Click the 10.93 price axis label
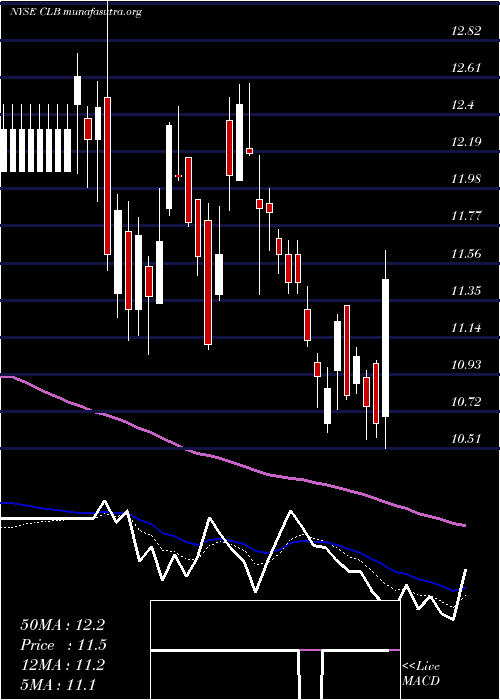Screen dimensions: 500x700 466,365
